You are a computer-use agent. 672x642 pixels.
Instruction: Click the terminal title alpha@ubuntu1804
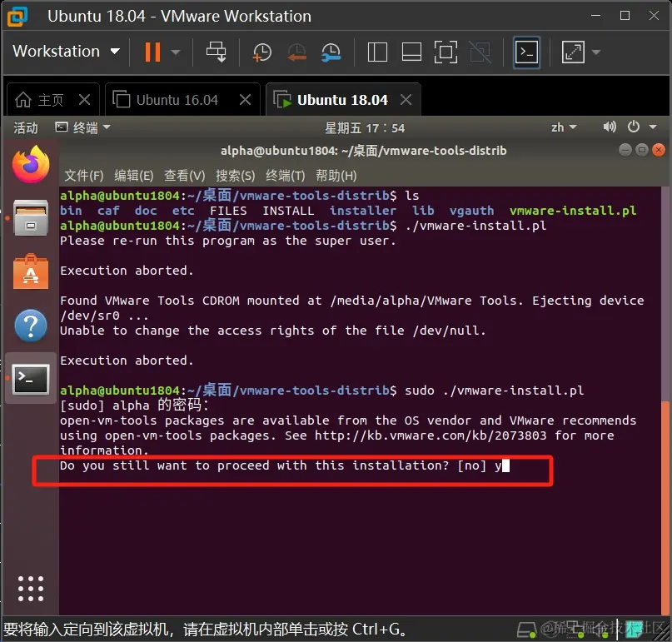tap(363, 151)
